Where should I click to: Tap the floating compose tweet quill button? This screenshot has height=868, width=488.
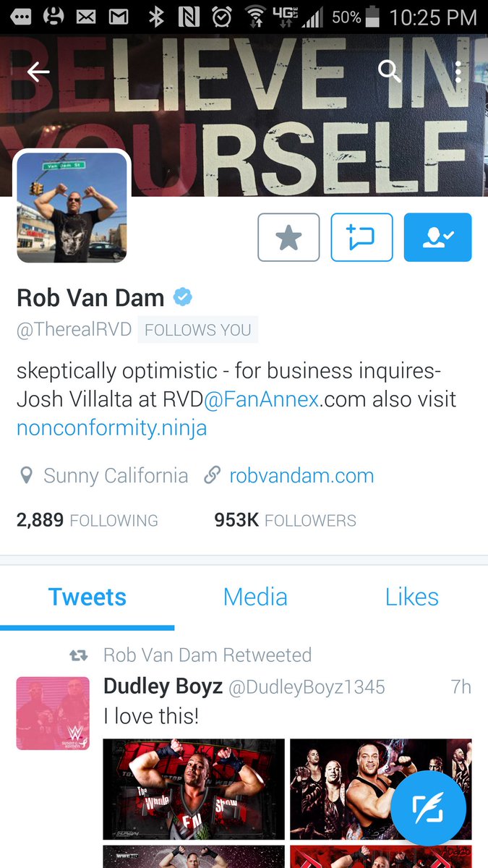(429, 808)
